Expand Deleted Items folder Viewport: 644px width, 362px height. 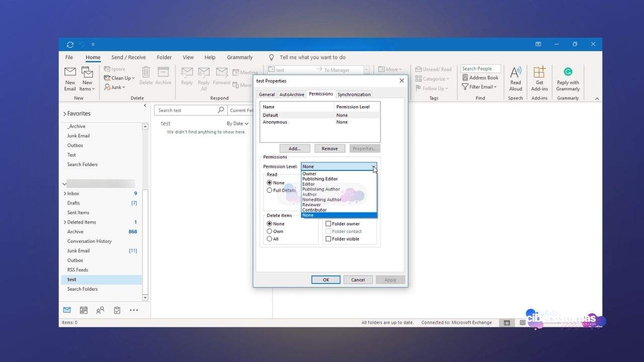pos(64,222)
